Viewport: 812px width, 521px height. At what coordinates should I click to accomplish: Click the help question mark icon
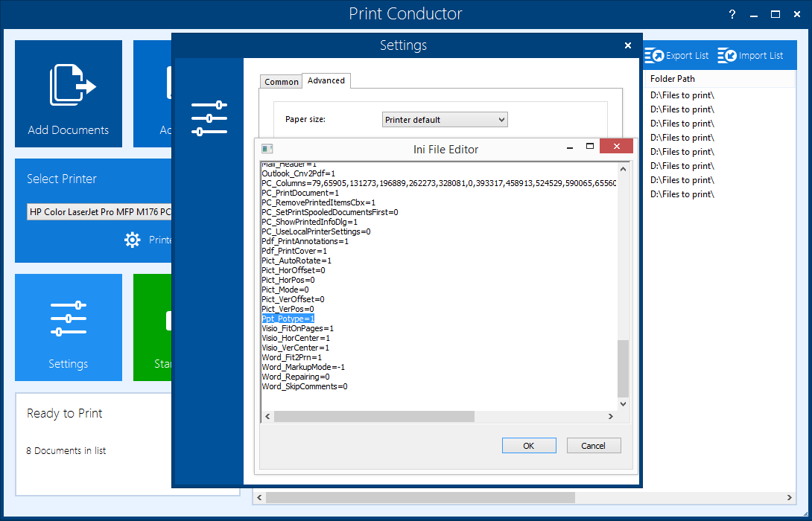pyautogui.click(x=732, y=14)
